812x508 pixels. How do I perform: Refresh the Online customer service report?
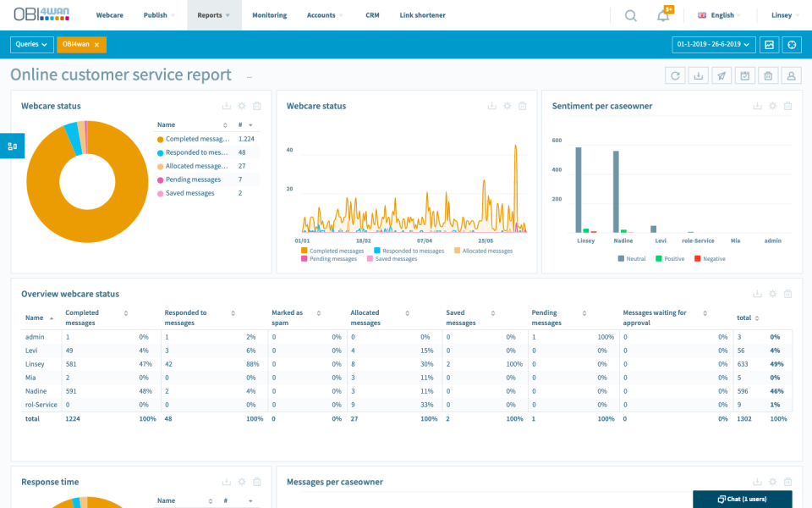675,75
